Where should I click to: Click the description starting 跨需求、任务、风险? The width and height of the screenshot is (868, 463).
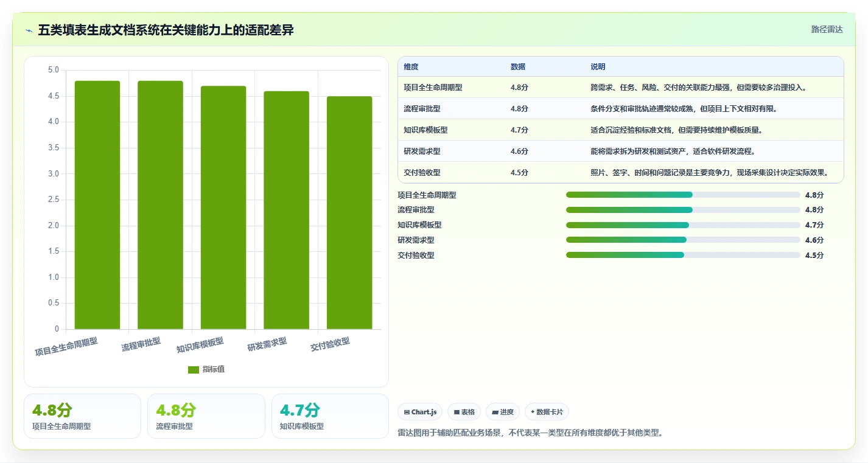tap(698, 88)
